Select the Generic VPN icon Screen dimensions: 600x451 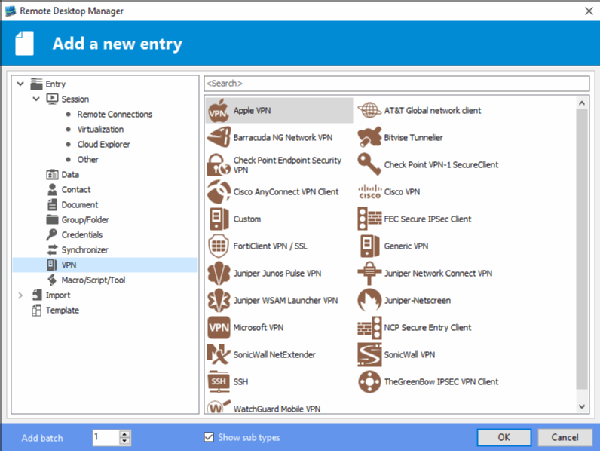point(369,246)
